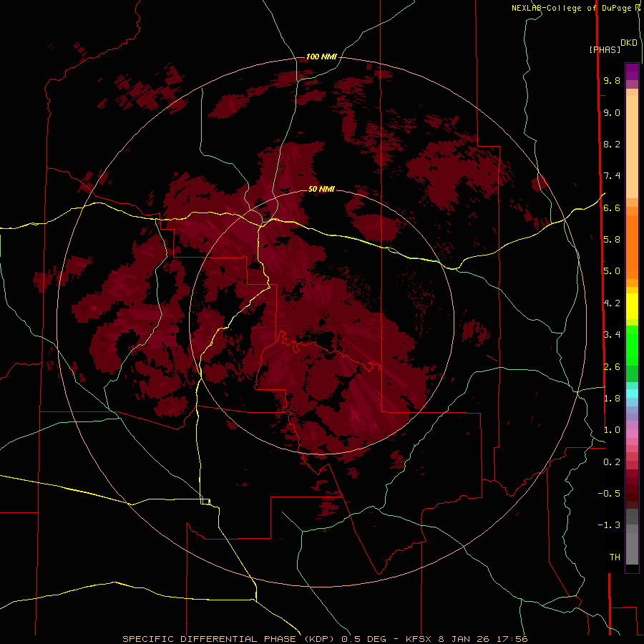
Task: Click the 50 NMI range ring label
Action: [321, 189]
